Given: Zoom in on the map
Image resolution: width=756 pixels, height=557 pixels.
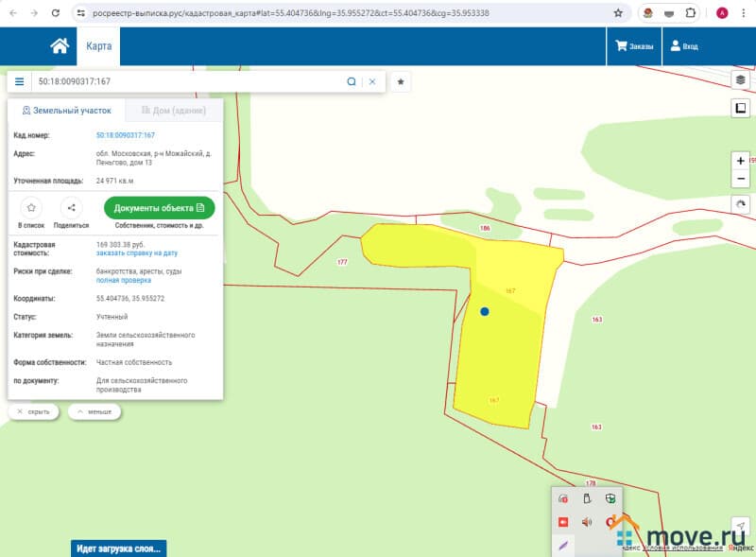Looking at the screenshot, I should [x=741, y=161].
